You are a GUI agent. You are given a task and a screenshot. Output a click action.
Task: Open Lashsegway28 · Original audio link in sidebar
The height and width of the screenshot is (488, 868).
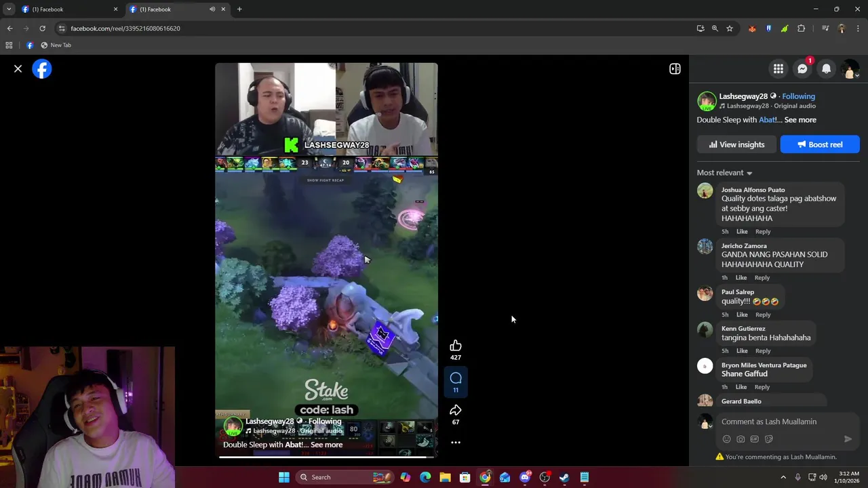click(771, 106)
